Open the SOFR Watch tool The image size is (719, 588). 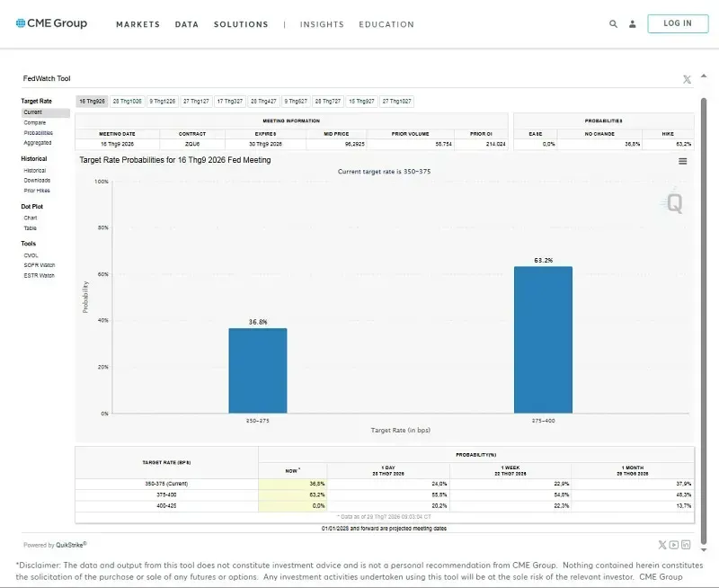40,265
